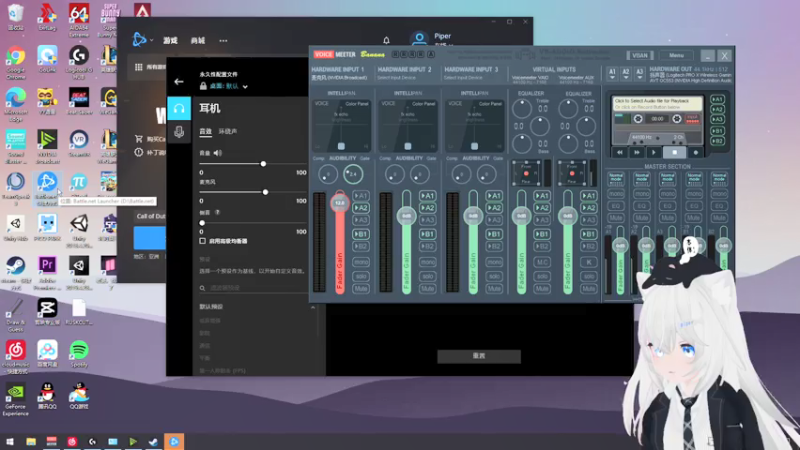Viewport: 800px width, 450px height.
Task: Click the 重置 reset button
Action: [479, 356]
